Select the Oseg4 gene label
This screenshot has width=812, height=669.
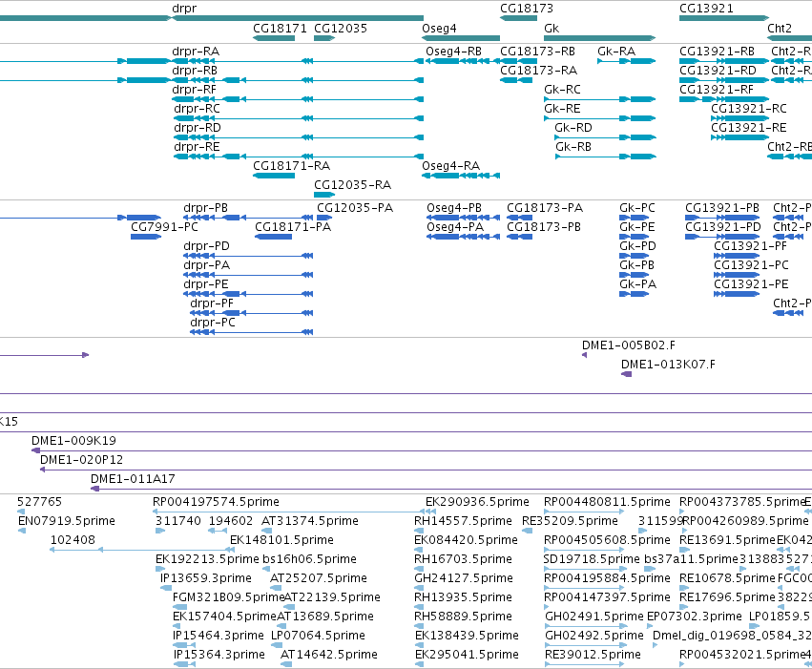tap(439, 29)
